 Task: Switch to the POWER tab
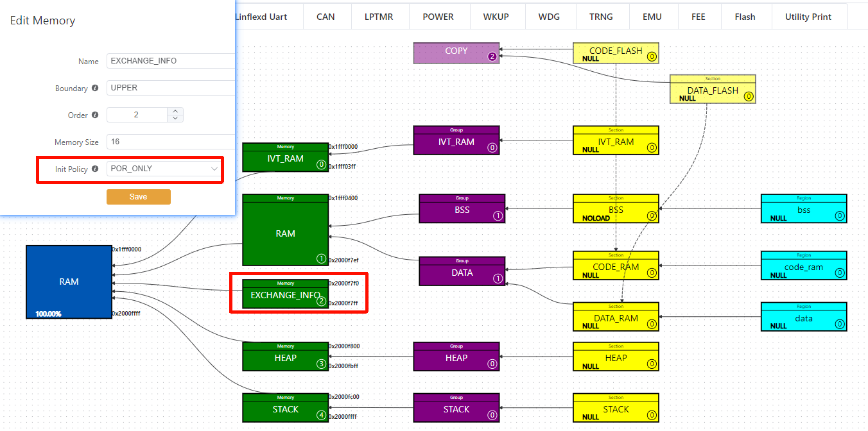(439, 17)
